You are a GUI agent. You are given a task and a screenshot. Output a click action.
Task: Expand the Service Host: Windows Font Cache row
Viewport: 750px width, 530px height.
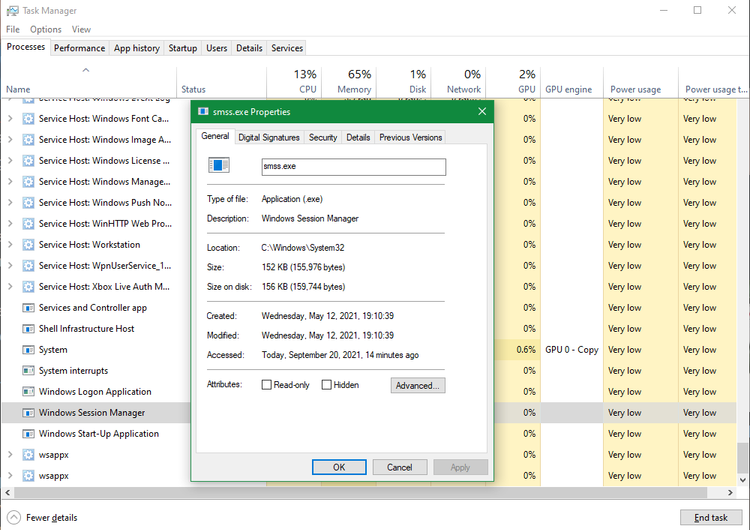[x=10, y=119]
